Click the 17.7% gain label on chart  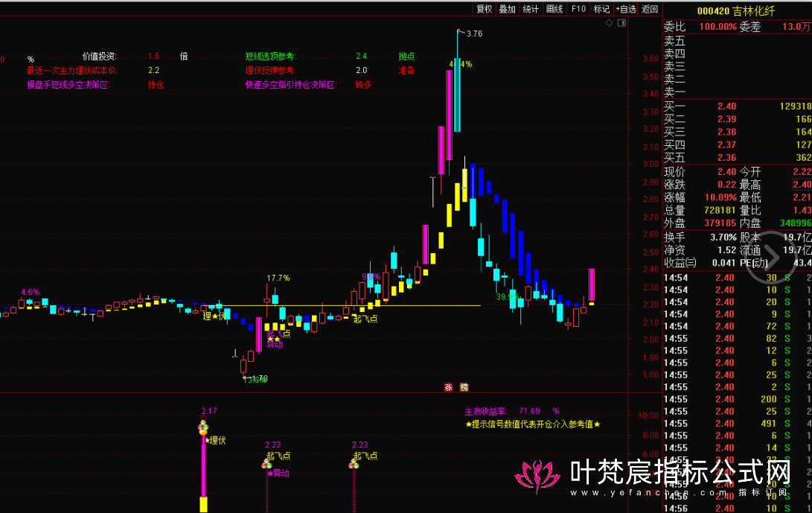[278, 278]
